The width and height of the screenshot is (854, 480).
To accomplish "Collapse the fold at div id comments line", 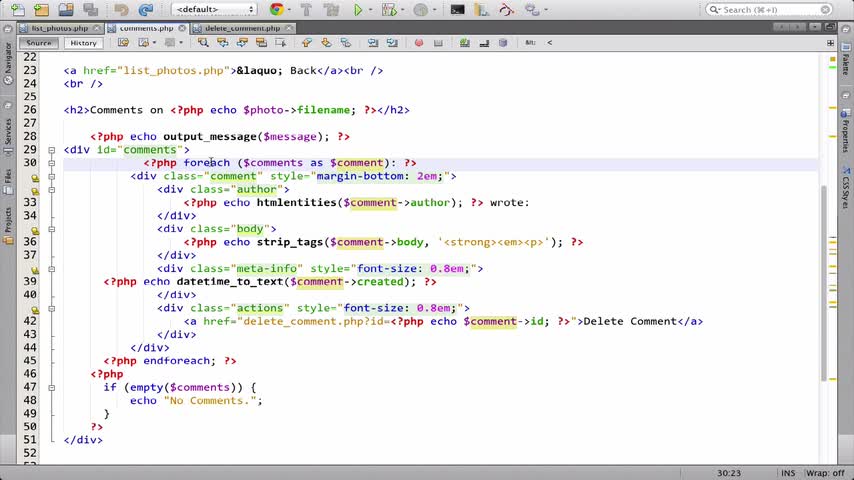I will coord(52,150).
